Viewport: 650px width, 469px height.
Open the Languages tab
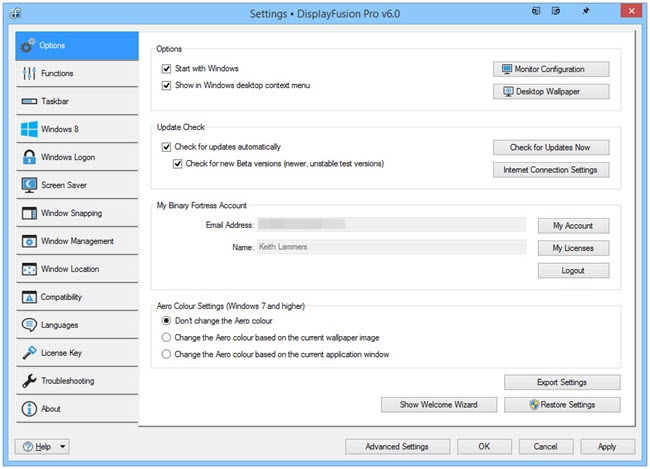(x=77, y=325)
